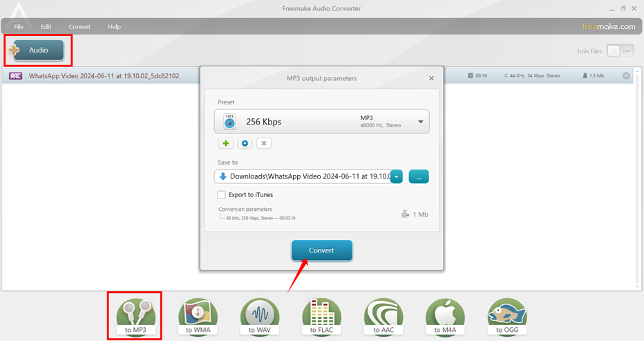Open the Help menu

point(114,27)
